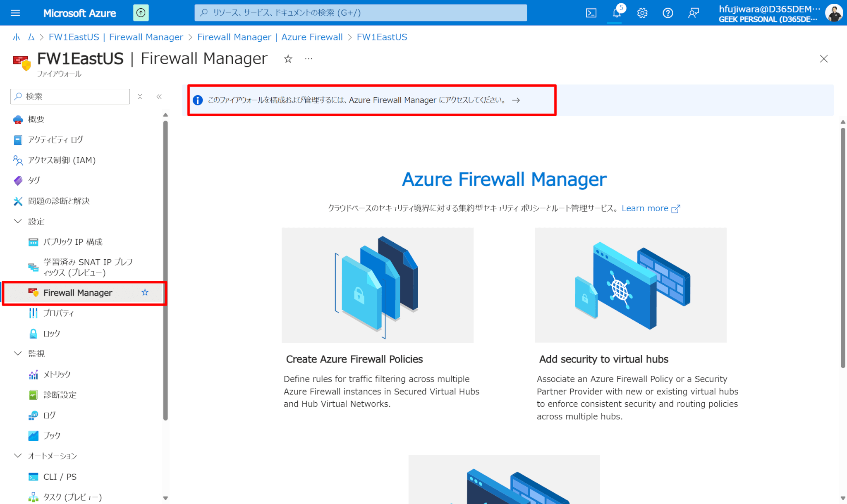Select CLI / PS under オートメーション
Image resolution: width=847 pixels, height=504 pixels.
coord(60,476)
